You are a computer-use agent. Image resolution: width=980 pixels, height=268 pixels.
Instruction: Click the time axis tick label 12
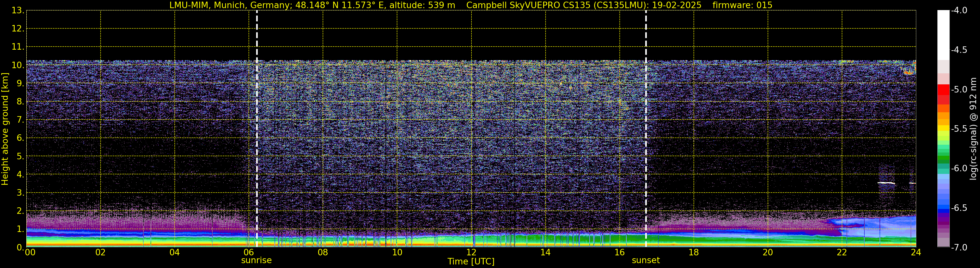[471, 252]
